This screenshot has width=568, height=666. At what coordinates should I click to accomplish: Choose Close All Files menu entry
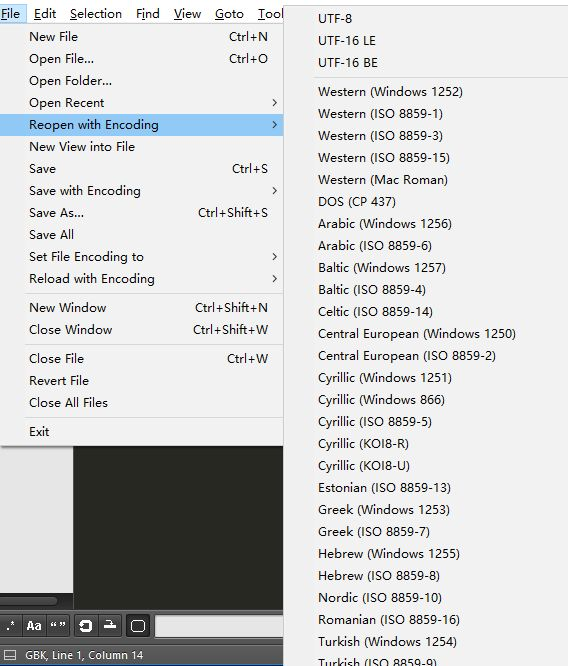141,403
